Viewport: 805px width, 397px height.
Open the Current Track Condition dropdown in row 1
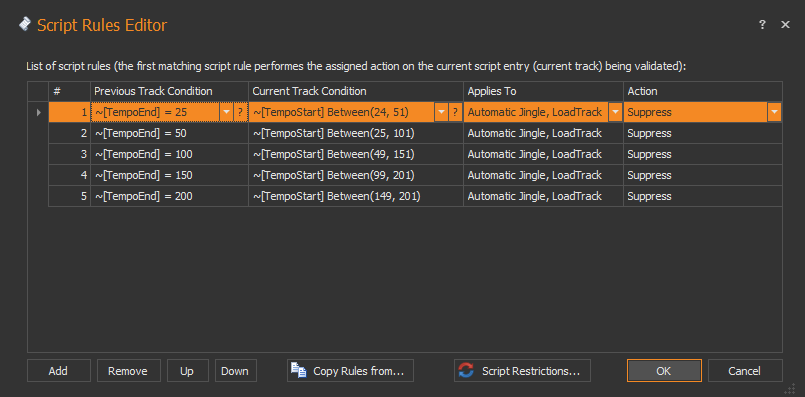point(441,112)
